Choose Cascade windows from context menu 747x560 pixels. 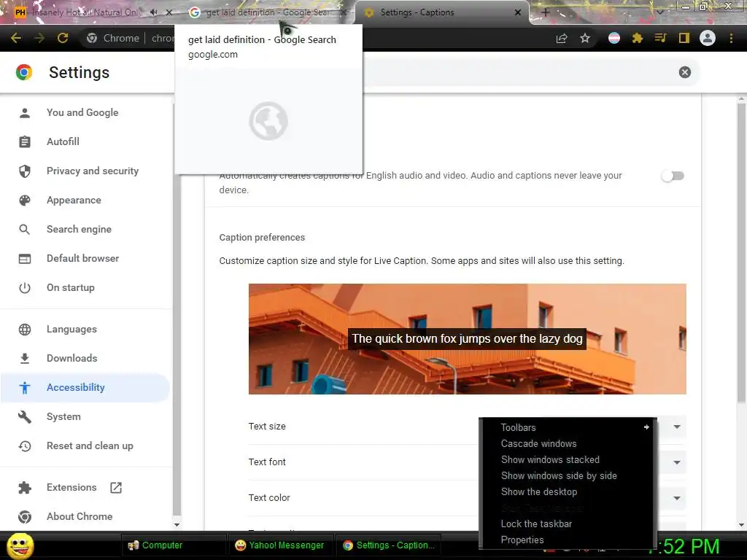(x=568, y=444)
